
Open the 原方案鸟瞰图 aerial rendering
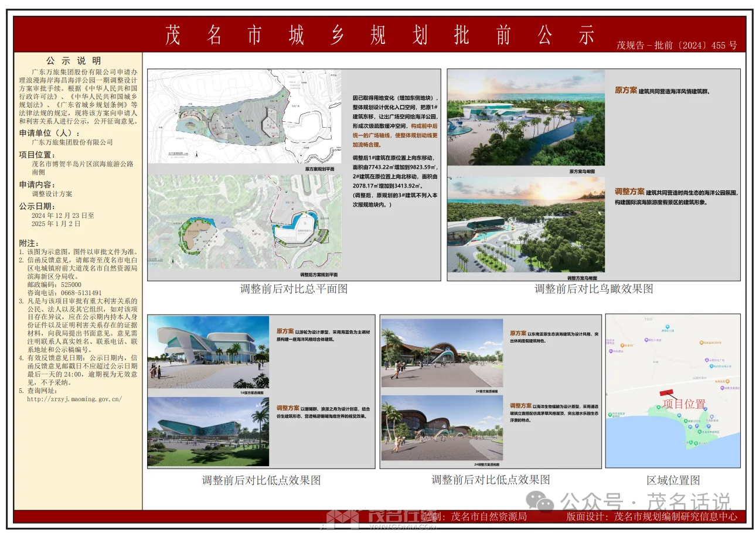click(x=526, y=117)
